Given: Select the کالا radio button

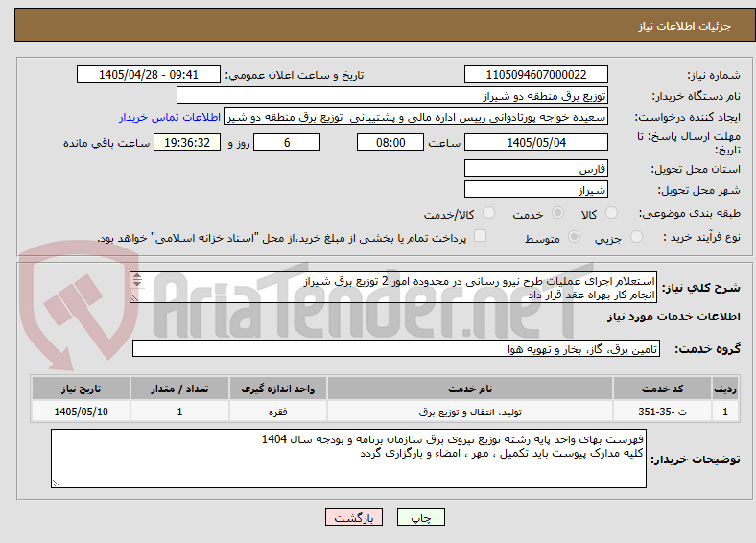Looking at the screenshot, I should (x=611, y=213).
